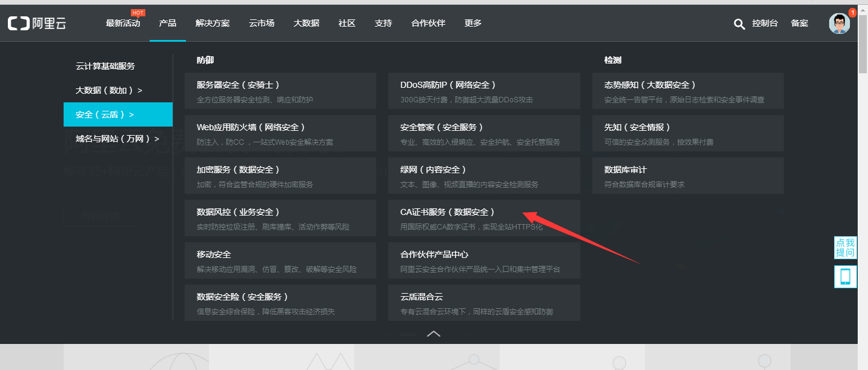
Task: Open 安全管家（安全服务）product
Action: tap(484, 133)
